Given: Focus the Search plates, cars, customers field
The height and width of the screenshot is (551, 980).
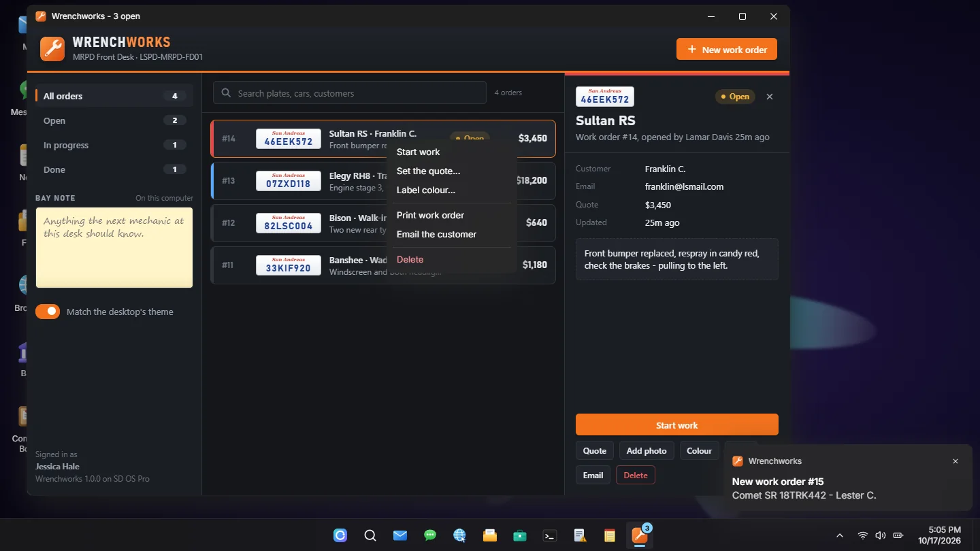Looking at the screenshot, I should coord(350,93).
